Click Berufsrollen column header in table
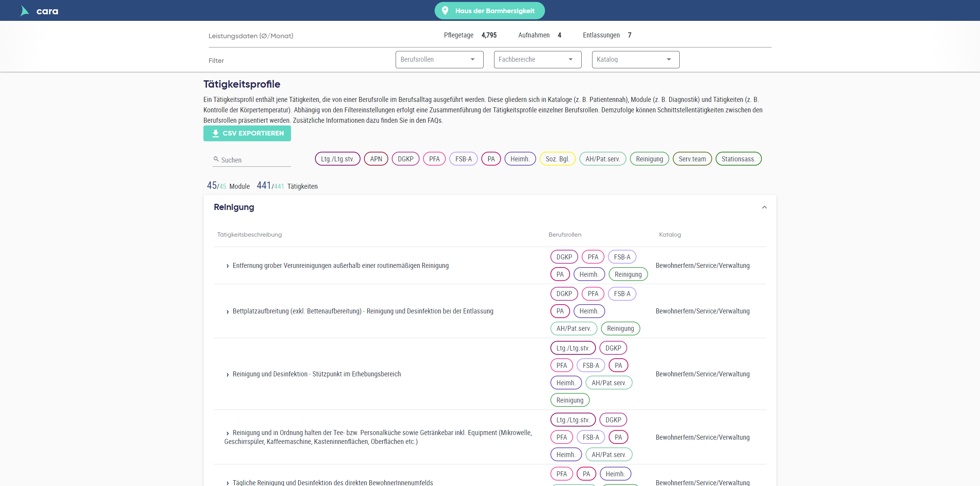Image resolution: width=980 pixels, height=486 pixels. click(565, 234)
